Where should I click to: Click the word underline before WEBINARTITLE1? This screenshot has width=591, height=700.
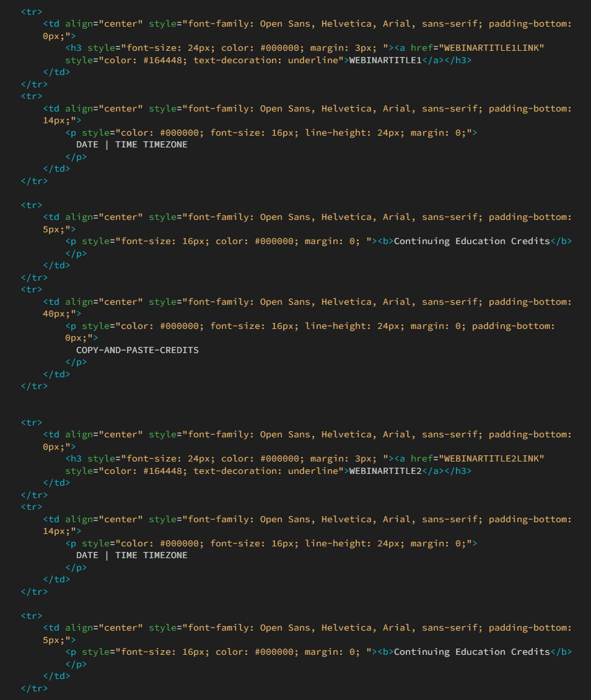[313, 60]
